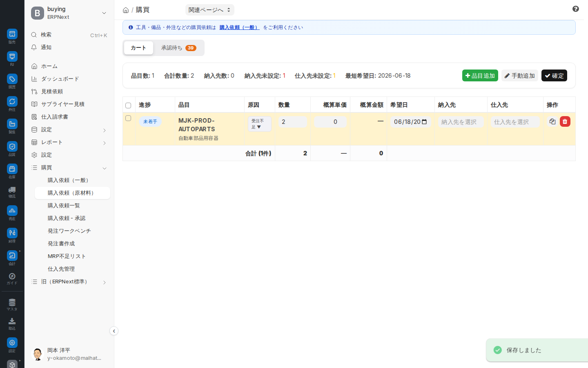The image size is (588, 368).
Task: Collapse the 購買 sidebar group
Action: [x=69, y=168]
